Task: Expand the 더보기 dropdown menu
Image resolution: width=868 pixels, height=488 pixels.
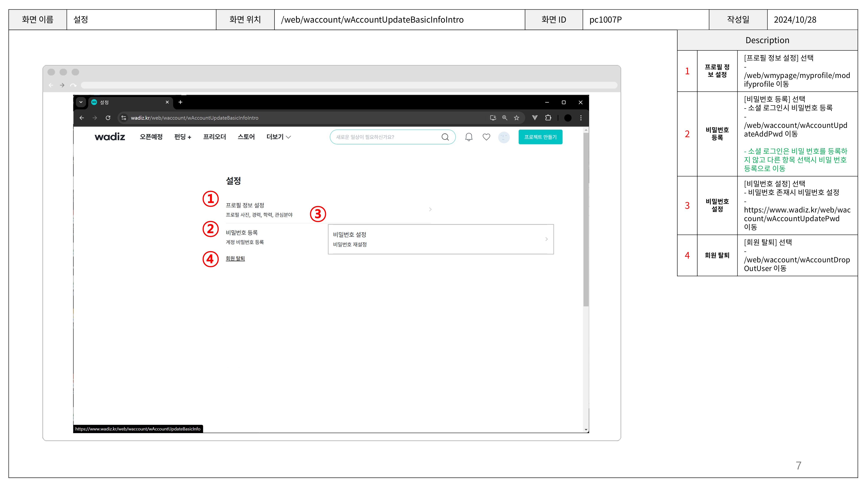Action: pos(279,137)
